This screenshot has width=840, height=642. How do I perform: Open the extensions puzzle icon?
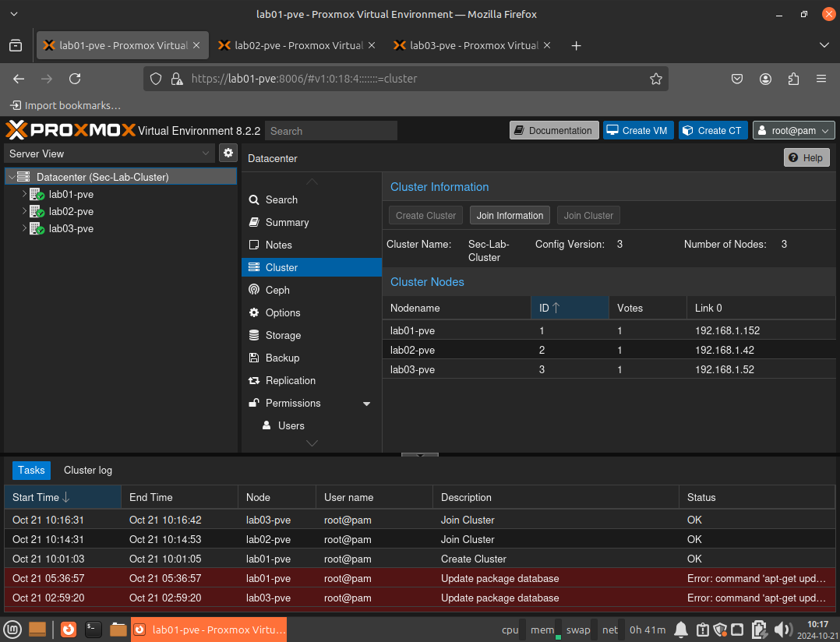click(x=793, y=79)
